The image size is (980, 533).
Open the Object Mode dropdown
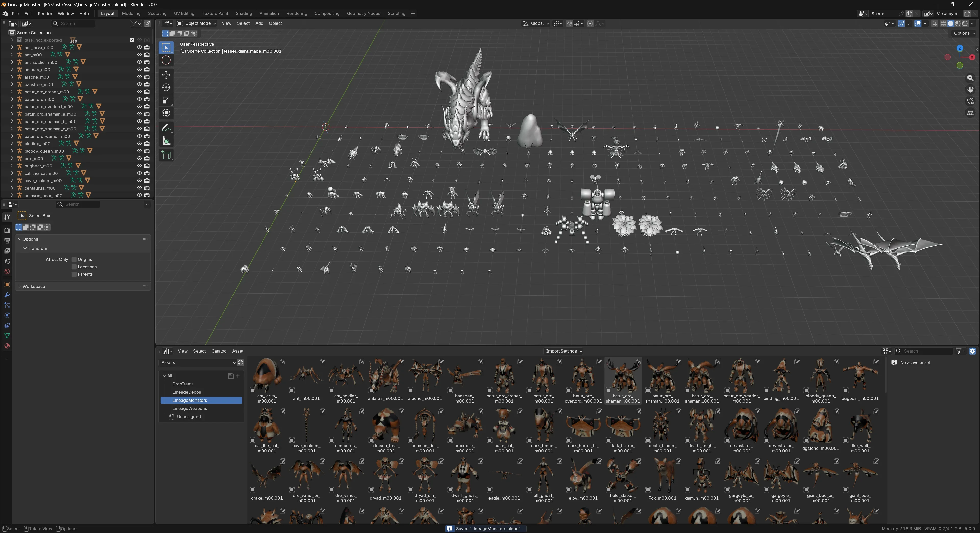(x=197, y=23)
